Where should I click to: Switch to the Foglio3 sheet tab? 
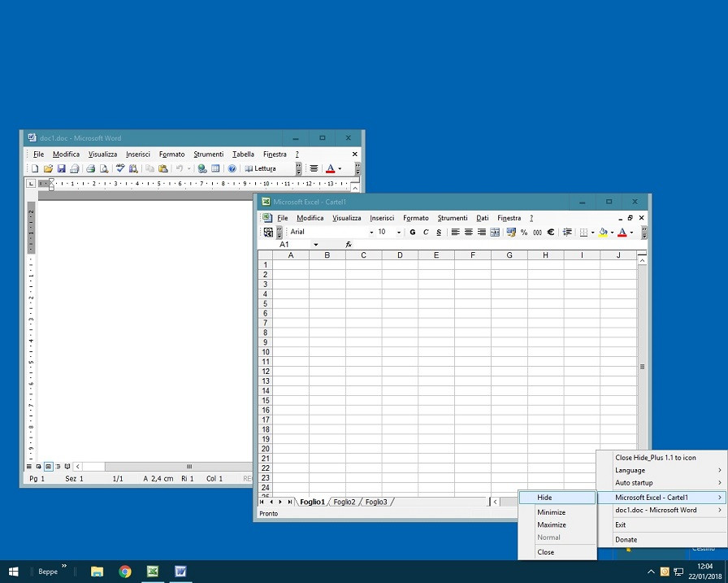(376, 503)
